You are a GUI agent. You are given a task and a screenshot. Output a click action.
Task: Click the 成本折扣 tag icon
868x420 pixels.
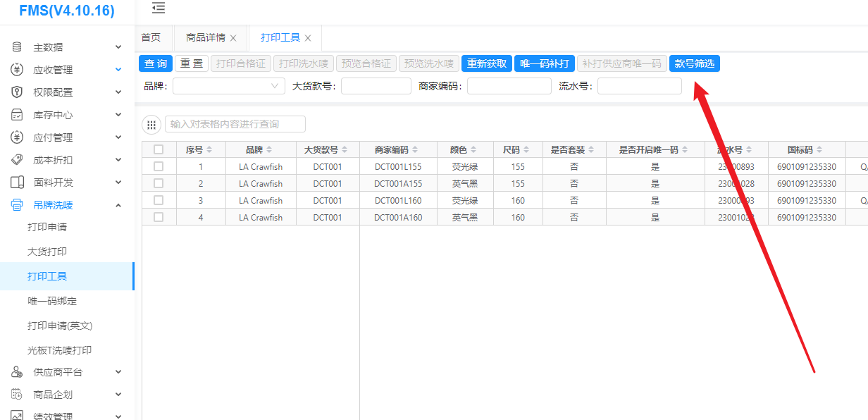pos(17,160)
